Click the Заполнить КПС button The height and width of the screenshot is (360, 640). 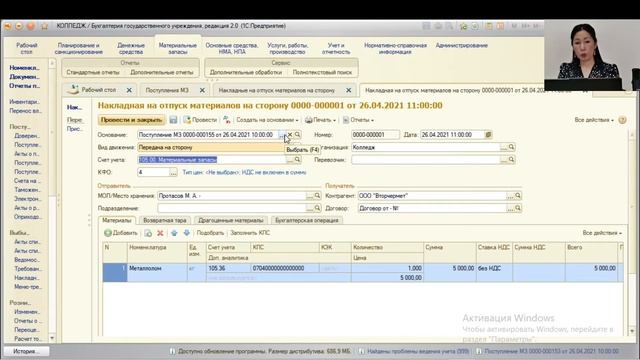(x=250, y=233)
